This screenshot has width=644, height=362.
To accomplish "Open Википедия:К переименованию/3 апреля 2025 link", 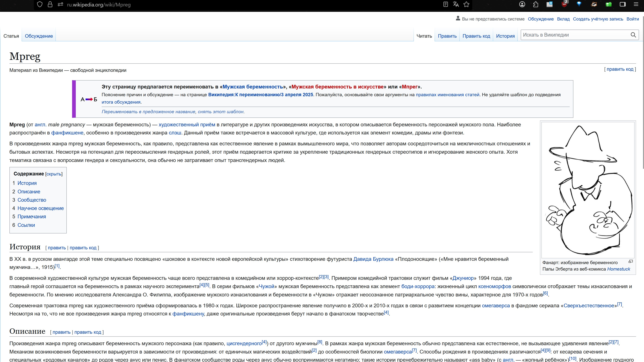I will tap(260, 95).
